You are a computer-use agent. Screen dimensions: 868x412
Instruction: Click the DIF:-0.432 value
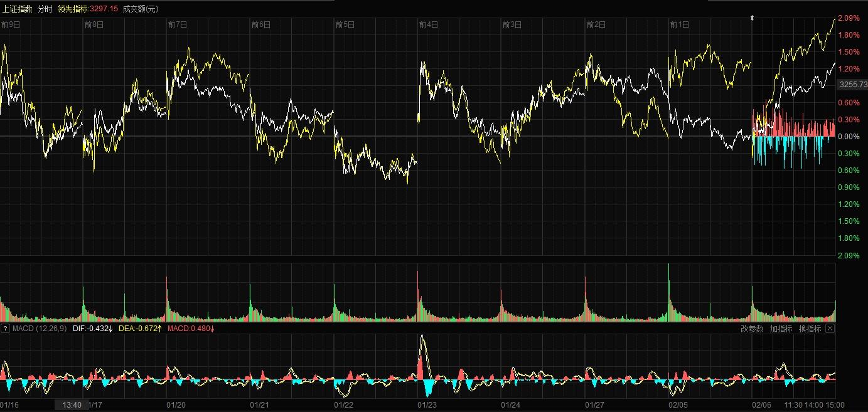(93, 329)
